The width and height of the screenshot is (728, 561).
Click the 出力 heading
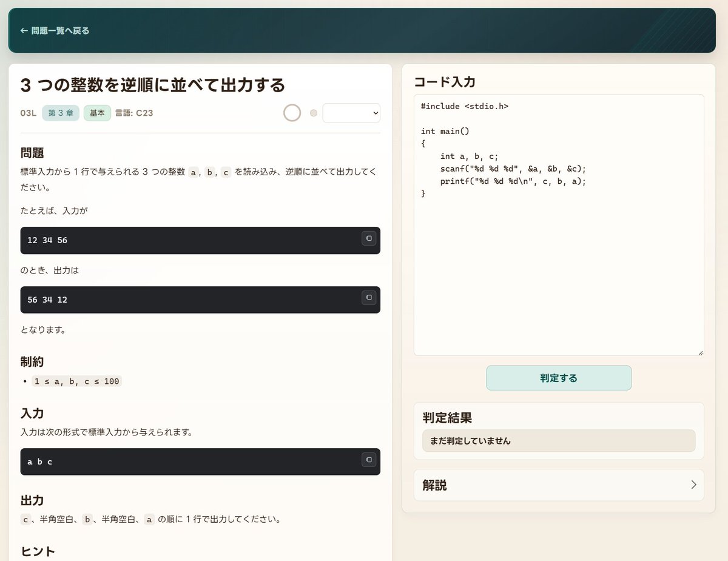[x=32, y=500]
